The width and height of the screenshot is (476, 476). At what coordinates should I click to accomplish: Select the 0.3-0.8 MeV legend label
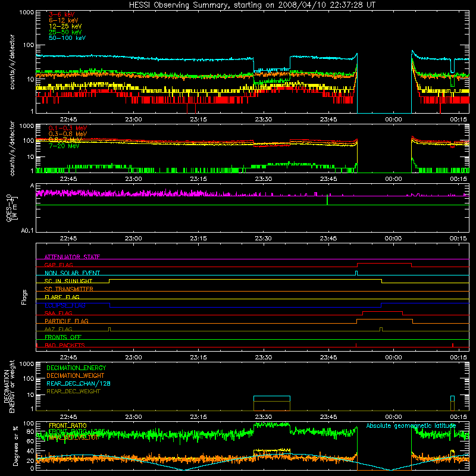click(68, 134)
